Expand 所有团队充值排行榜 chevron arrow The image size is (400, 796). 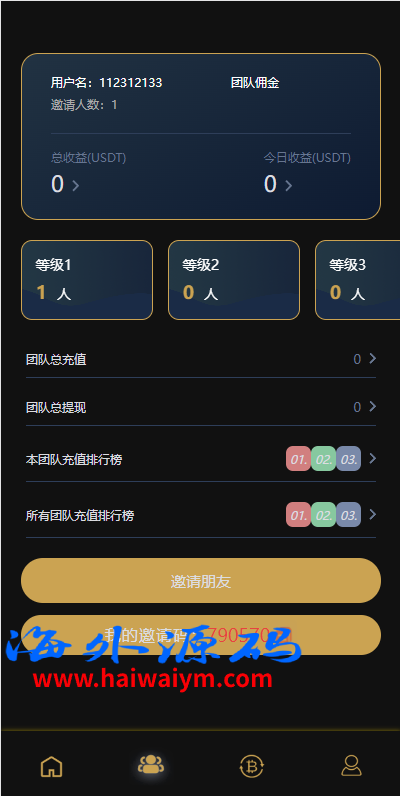[x=373, y=515]
